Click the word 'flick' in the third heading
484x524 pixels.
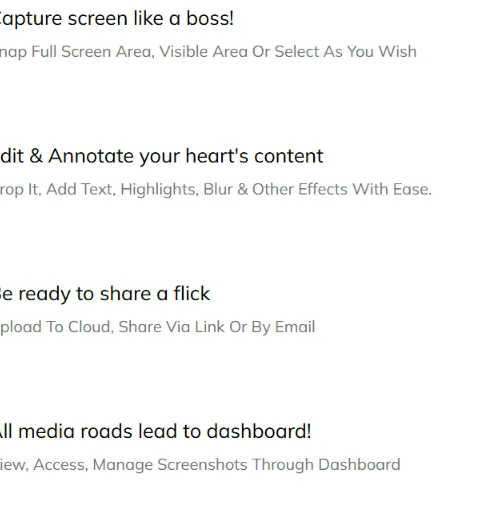tap(192, 293)
